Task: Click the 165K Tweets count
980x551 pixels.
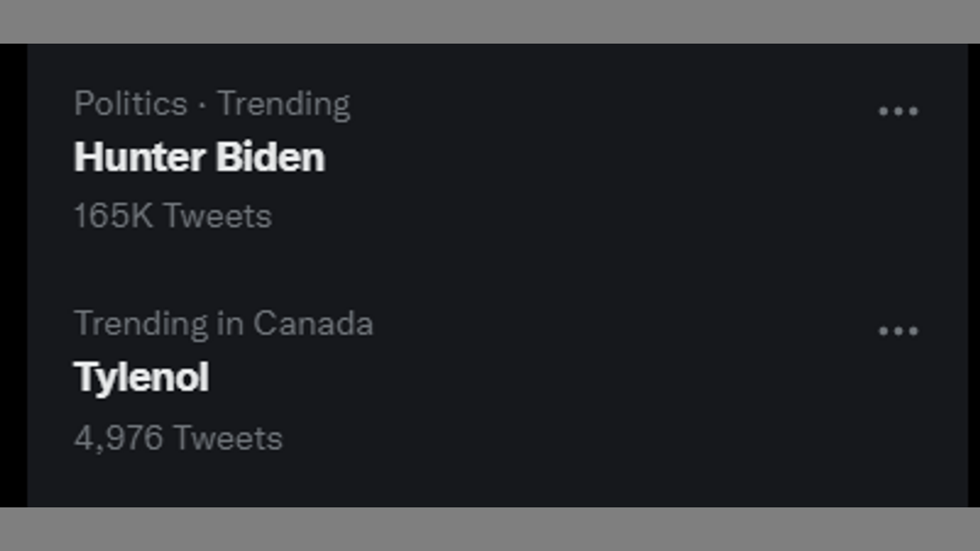Action: (x=173, y=217)
